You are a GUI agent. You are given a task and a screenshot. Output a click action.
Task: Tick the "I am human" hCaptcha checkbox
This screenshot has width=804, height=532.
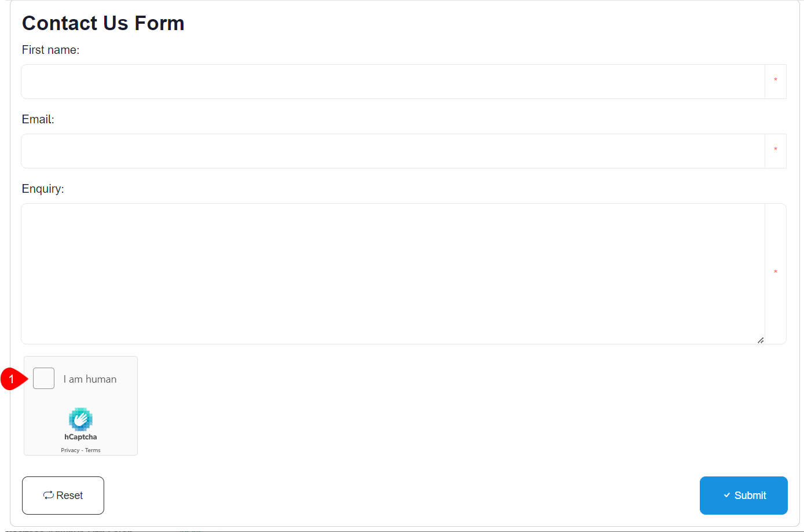pos(44,379)
